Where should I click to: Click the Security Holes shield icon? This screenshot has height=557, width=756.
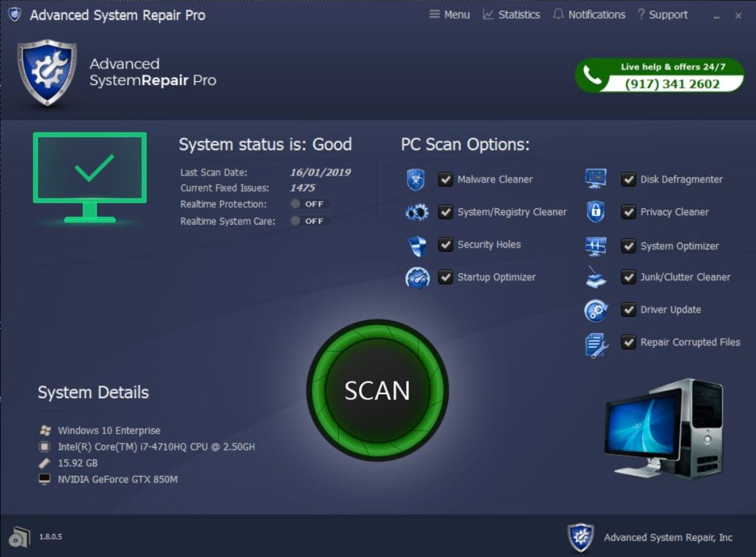(416, 245)
